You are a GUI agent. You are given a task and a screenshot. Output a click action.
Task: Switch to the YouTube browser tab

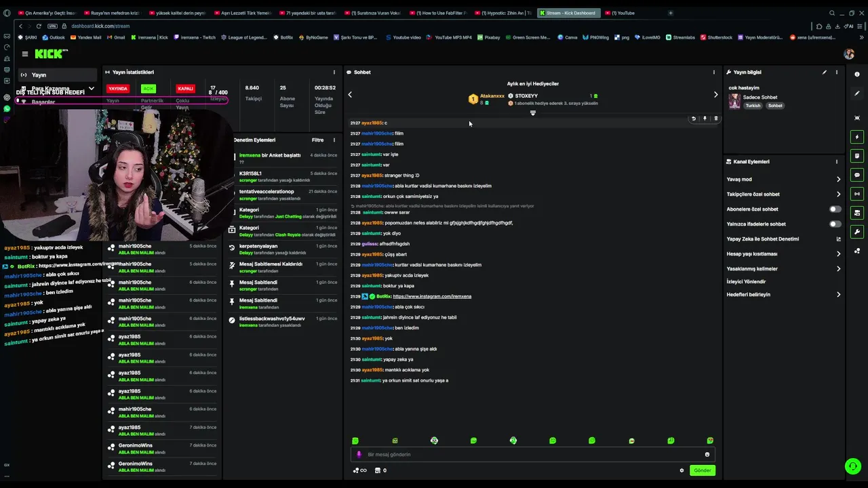623,13
